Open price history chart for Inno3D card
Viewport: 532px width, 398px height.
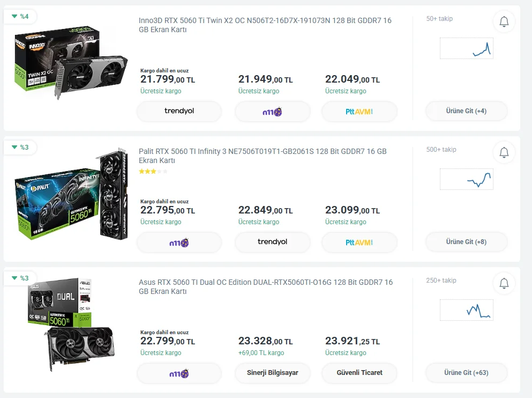pyautogui.click(x=466, y=48)
